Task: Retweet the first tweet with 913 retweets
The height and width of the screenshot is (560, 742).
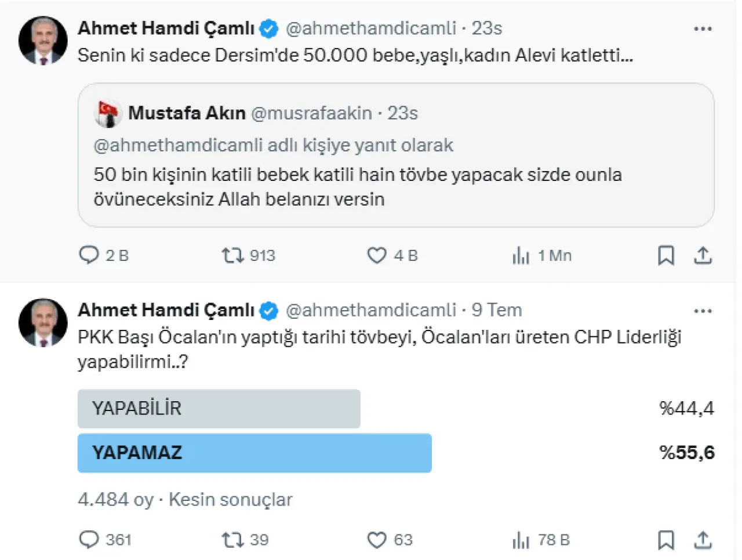Action: pos(233,255)
